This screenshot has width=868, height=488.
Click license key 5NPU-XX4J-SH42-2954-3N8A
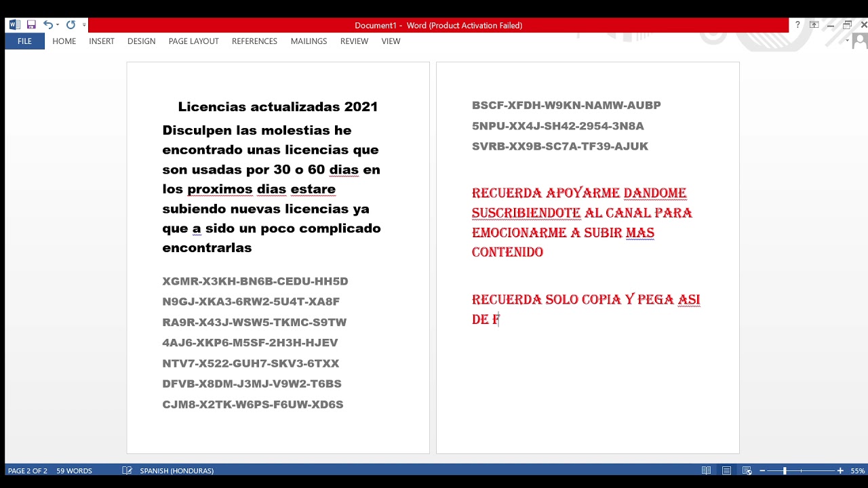coord(557,126)
